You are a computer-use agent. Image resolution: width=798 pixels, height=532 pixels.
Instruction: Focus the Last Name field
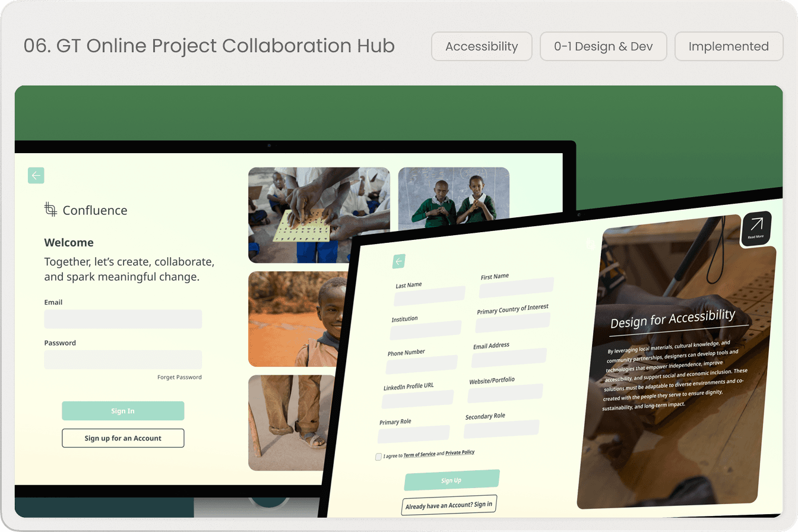429,296
